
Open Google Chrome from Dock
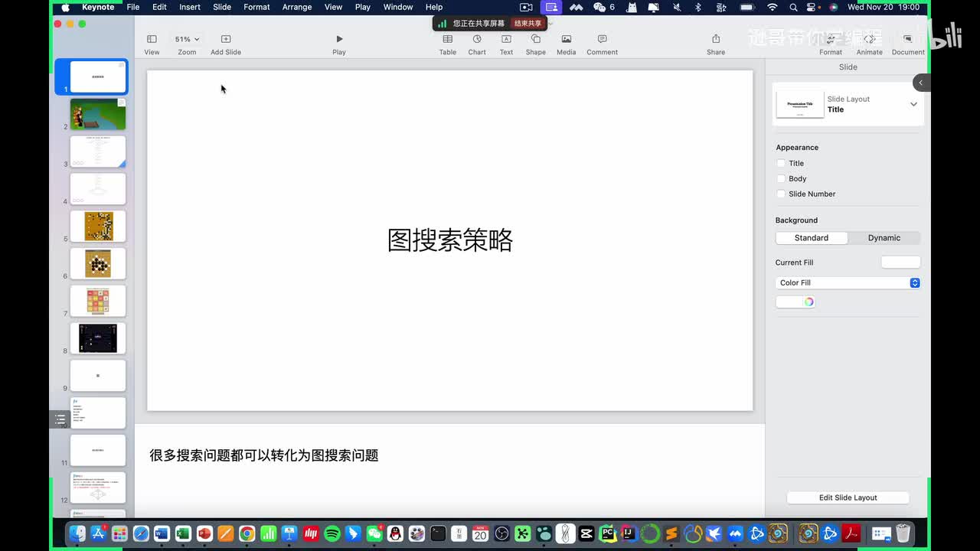[x=247, y=533]
